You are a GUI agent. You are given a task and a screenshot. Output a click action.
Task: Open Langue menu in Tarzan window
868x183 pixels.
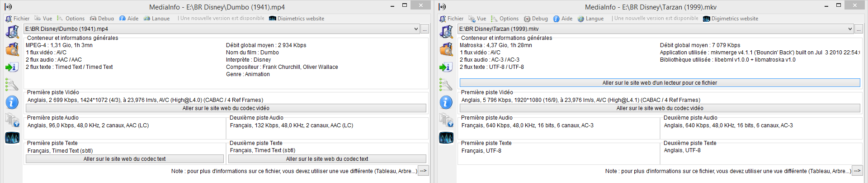(591, 19)
